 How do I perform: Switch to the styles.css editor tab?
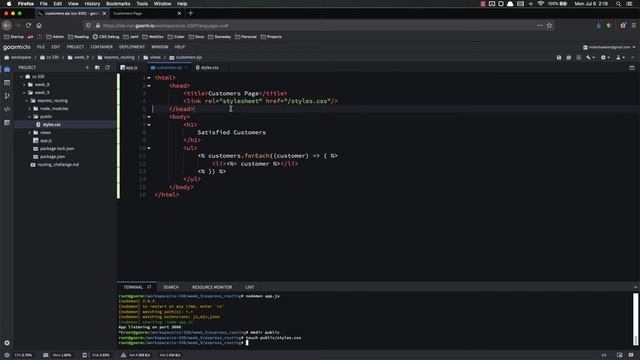click(207, 68)
